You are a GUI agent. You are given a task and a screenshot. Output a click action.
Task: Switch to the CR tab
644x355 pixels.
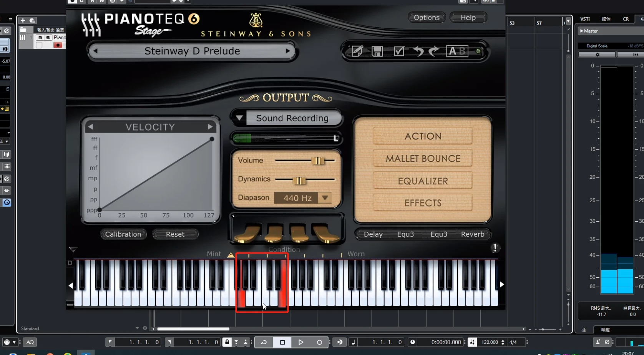[626, 19]
